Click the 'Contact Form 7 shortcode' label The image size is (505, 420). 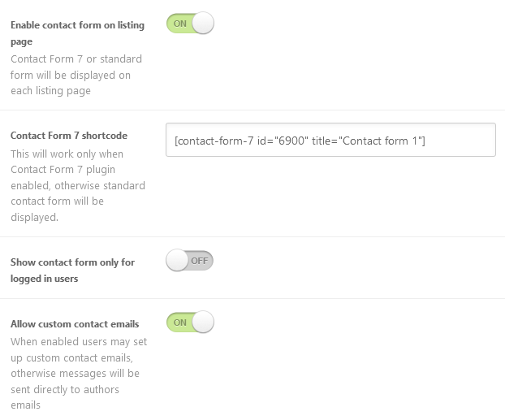pos(69,136)
